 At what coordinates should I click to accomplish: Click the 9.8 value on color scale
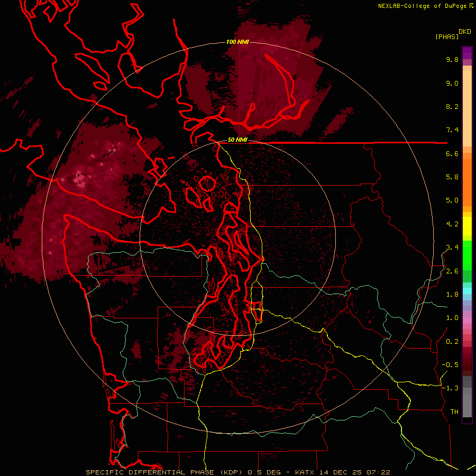[452, 59]
